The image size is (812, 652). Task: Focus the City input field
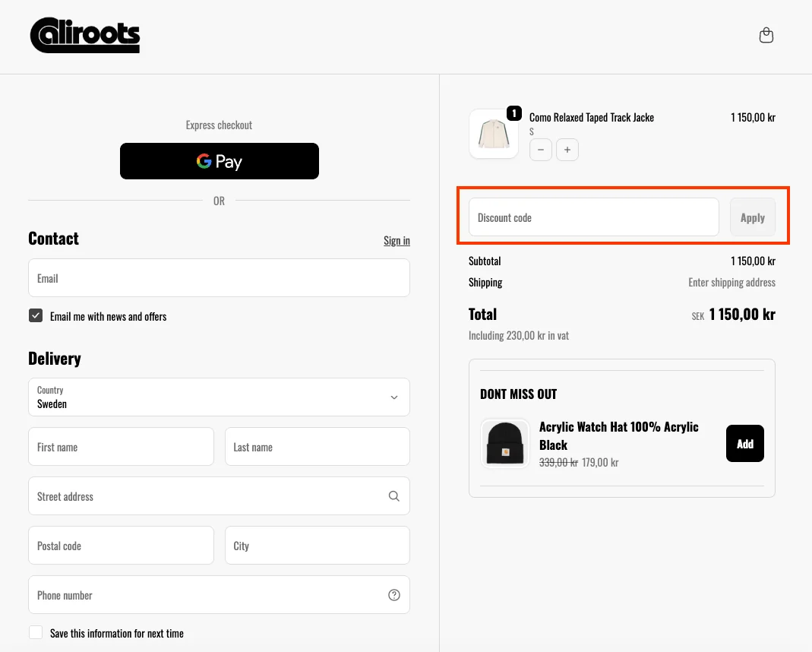tap(317, 546)
